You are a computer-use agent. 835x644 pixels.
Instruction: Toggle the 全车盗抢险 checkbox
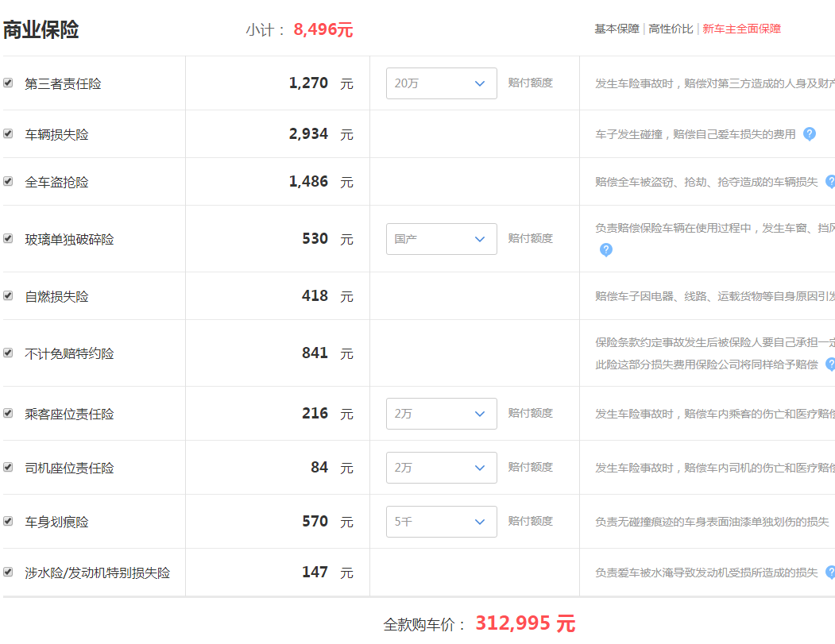tap(8, 182)
